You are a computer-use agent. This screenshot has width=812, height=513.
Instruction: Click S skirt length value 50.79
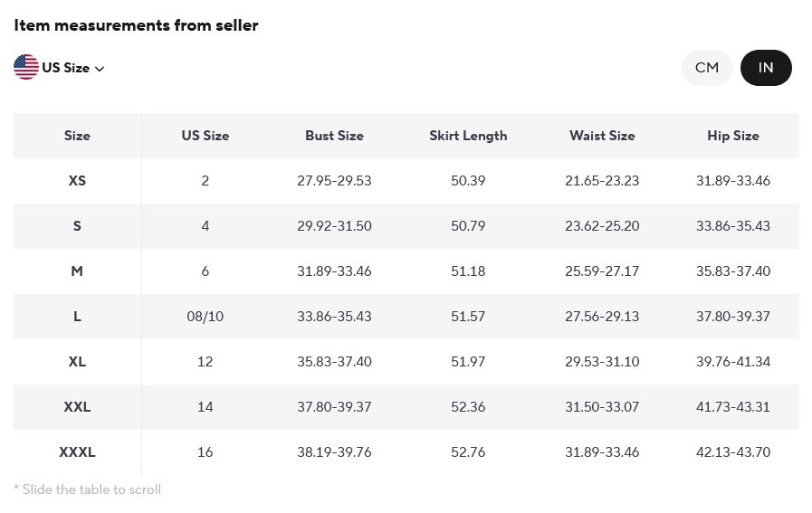click(x=468, y=226)
